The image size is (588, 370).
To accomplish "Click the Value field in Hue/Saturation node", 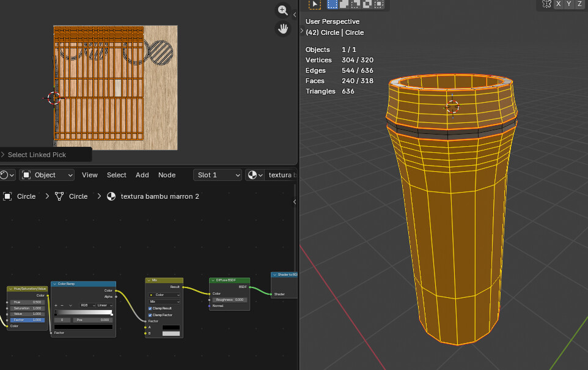I will (28, 314).
